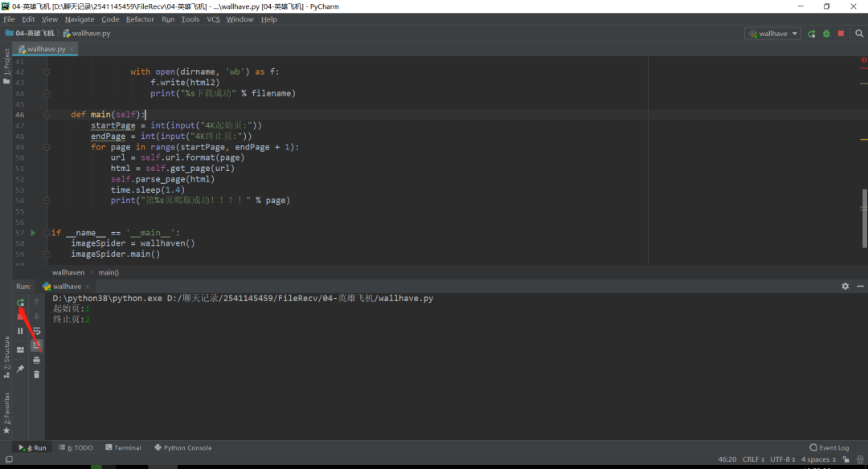
Task: Toggle soft-wrap in the console
Action: tap(36, 331)
